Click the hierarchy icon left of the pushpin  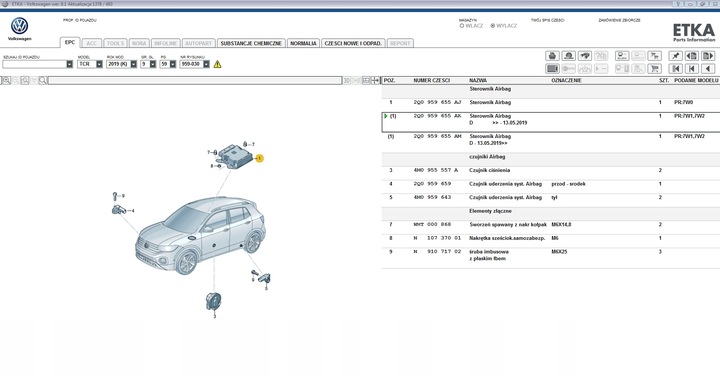pyautogui.click(x=654, y=56)
